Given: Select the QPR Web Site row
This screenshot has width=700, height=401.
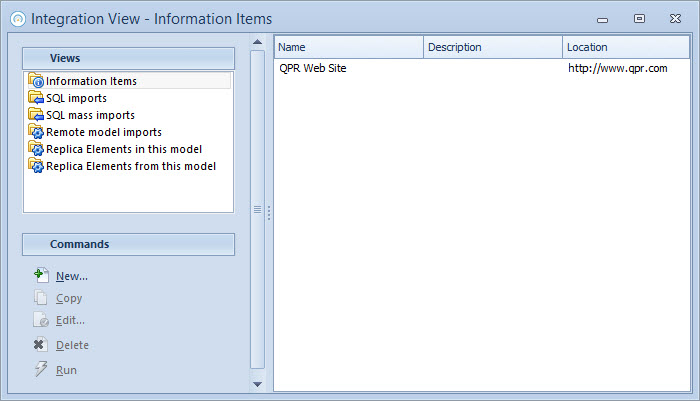Looking at the screenshot, I should point(482,68).
